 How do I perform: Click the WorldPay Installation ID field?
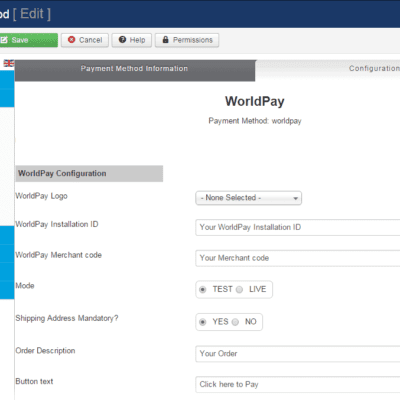(x=298, y=227)
